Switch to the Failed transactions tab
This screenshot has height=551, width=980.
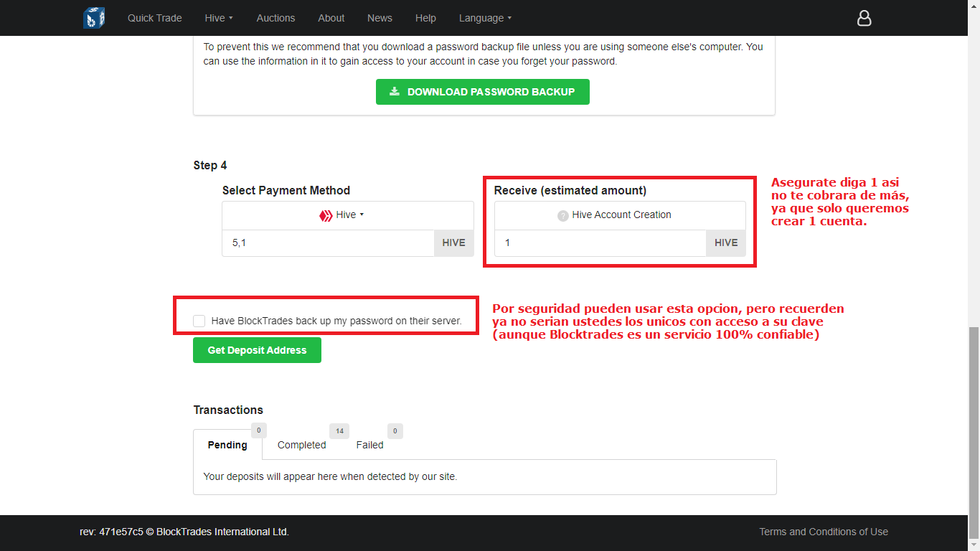(x=369, y=445)
